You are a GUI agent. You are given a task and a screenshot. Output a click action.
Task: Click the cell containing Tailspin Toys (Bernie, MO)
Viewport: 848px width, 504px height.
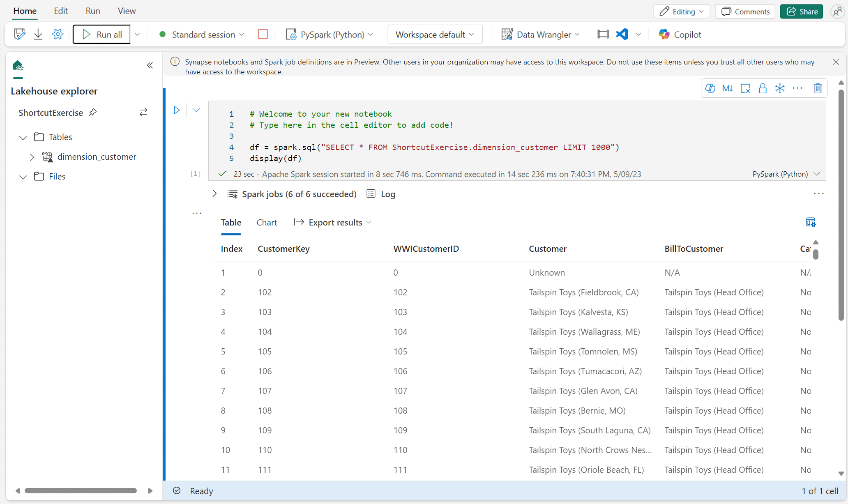[577, 411]
